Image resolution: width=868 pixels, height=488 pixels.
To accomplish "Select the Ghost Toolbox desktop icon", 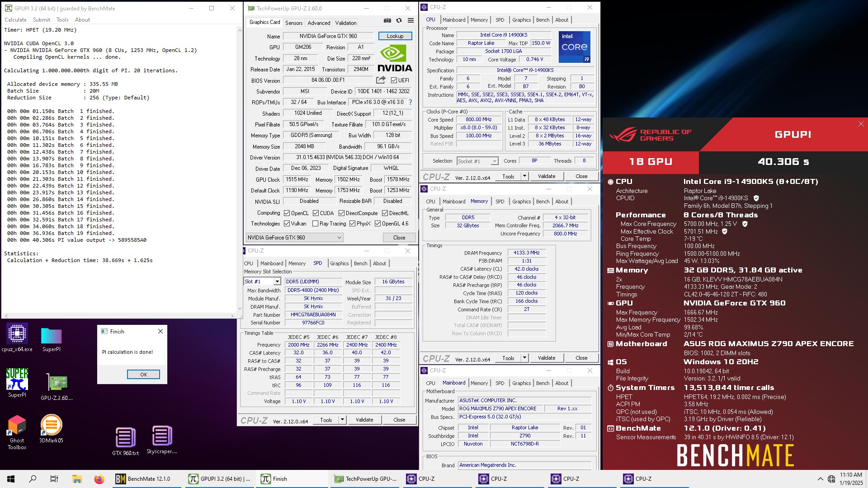I will pyautogui.click(x=17, y=432).
